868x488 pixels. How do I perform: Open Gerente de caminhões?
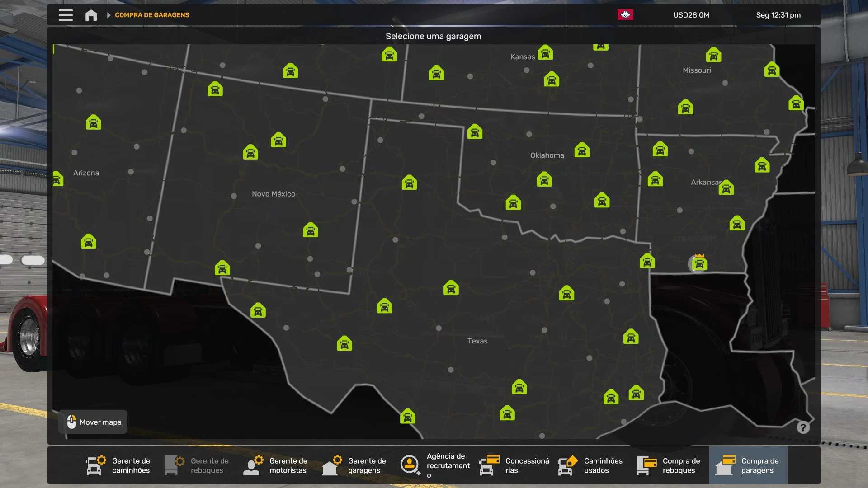[x=118, y=465]
